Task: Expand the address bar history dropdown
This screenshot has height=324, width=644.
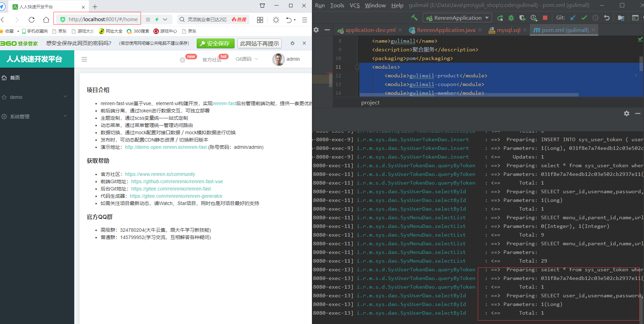Action: pyautogui.click(x=165, y=20)
